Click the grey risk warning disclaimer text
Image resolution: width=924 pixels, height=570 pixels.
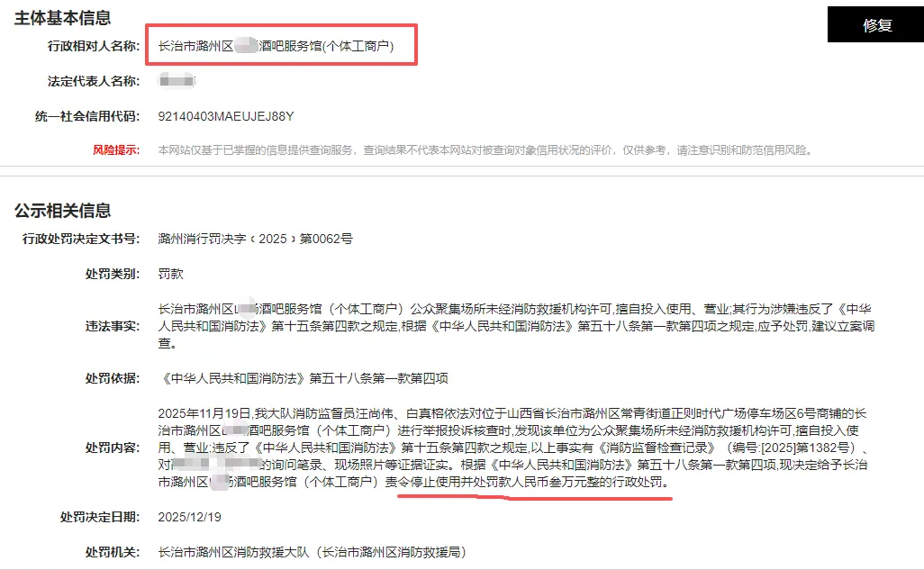[486, 150]
